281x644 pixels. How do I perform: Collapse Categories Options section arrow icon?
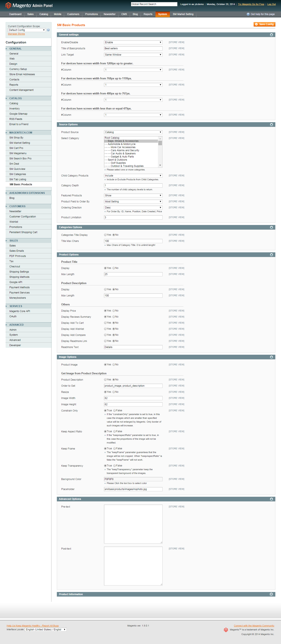tap(271, 227)
